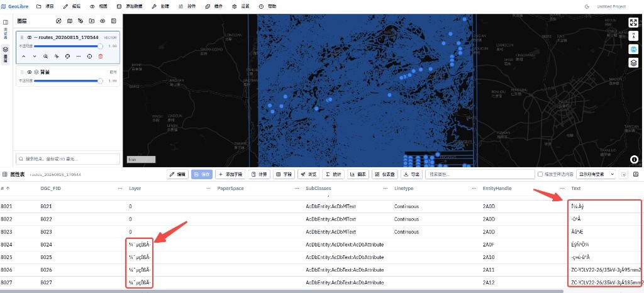Open the Settings menu

click(241, 6)
